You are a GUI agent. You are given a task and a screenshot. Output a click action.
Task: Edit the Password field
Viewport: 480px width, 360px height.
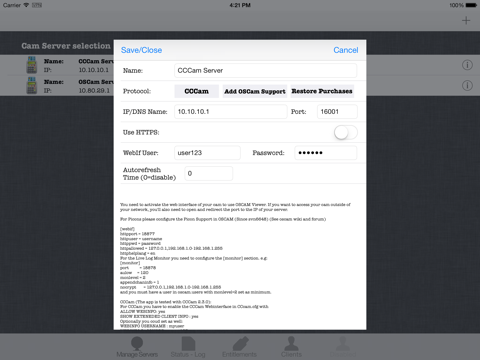[x=325, y=153]
